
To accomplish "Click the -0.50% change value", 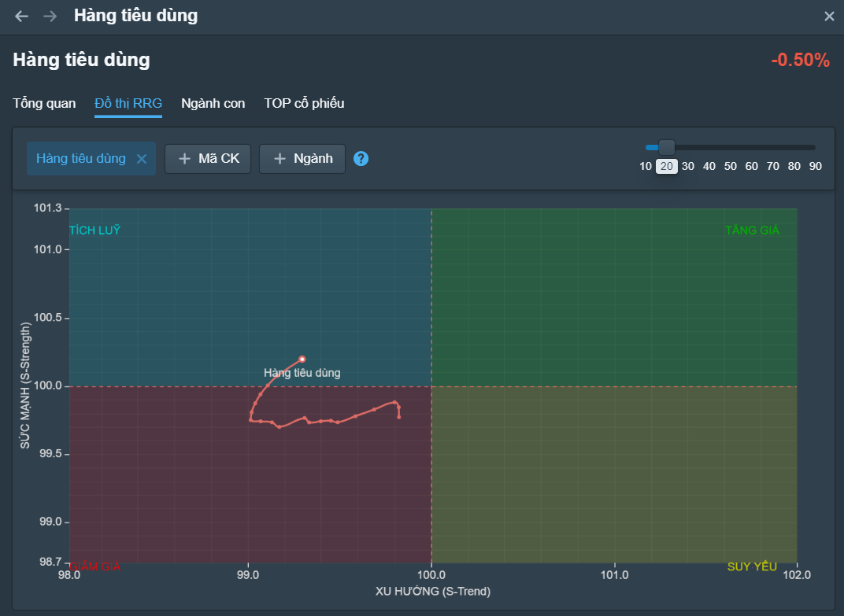I will (800, 61).
